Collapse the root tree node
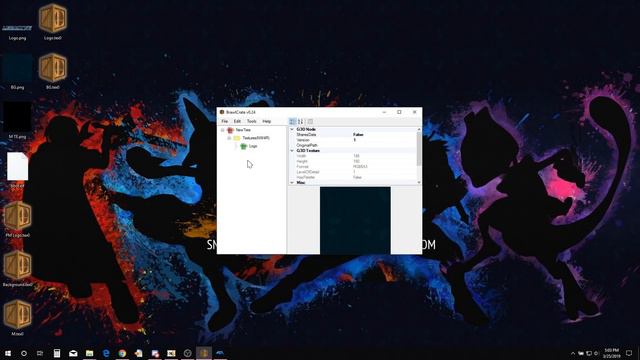The image size is (640, 360). [223, 130]
